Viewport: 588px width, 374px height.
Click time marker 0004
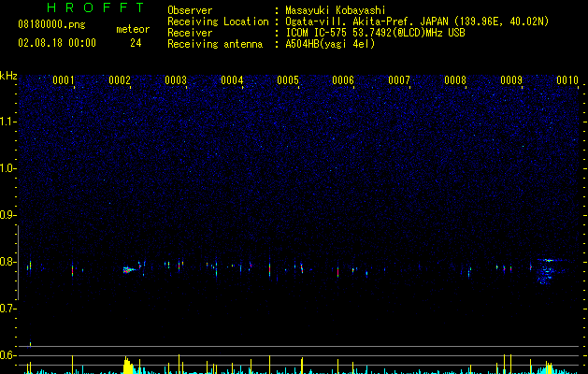point(232,80)
